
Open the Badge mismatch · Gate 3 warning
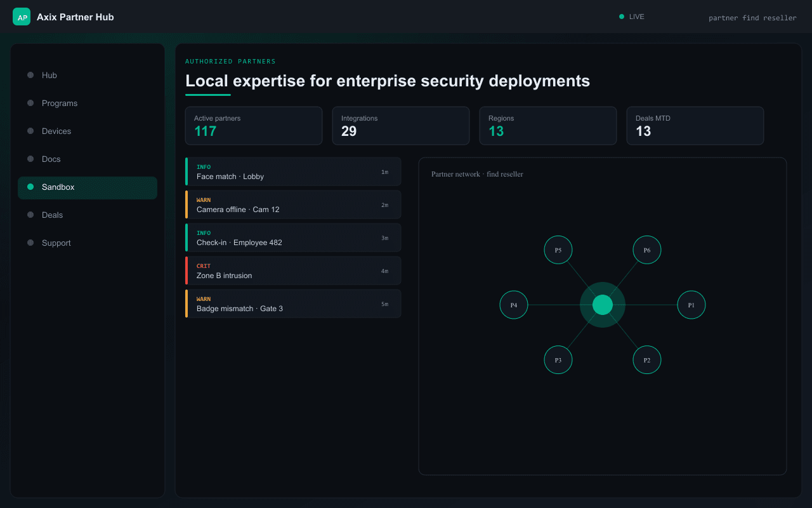(293, 304)
